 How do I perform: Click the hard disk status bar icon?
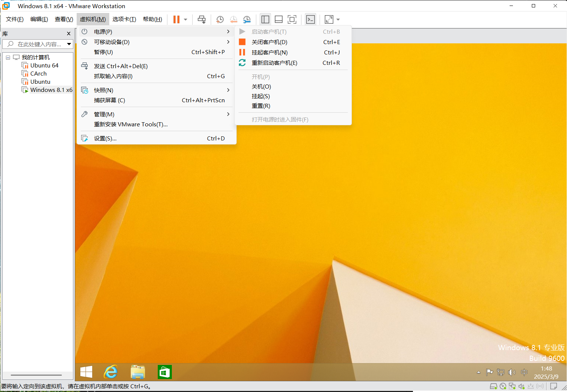(x=493, y=386)
